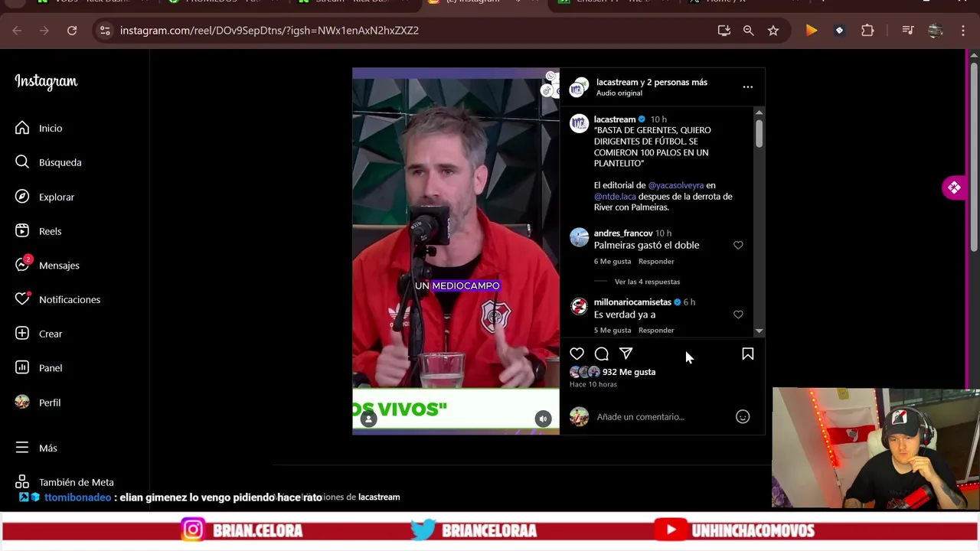Open Perfil avatar in sidebar
Viewport: 980px width, 551px height.
tap(22, 403)
